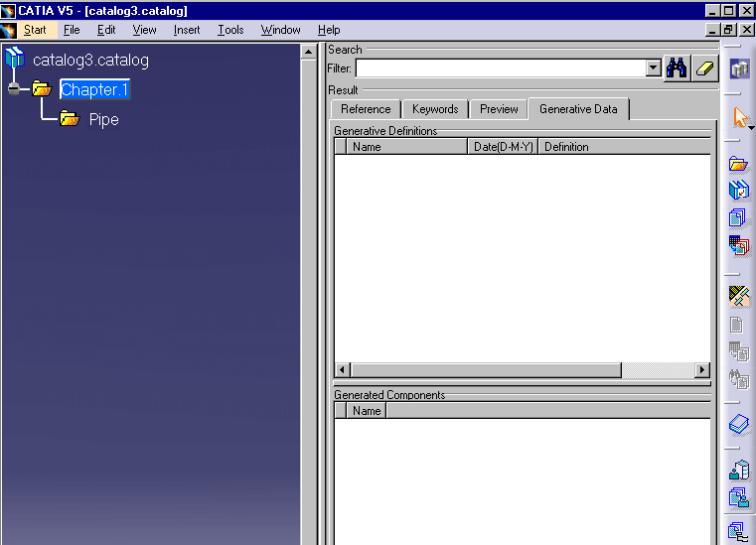
Task: Restore the inner document window
Action: [728, 30]
